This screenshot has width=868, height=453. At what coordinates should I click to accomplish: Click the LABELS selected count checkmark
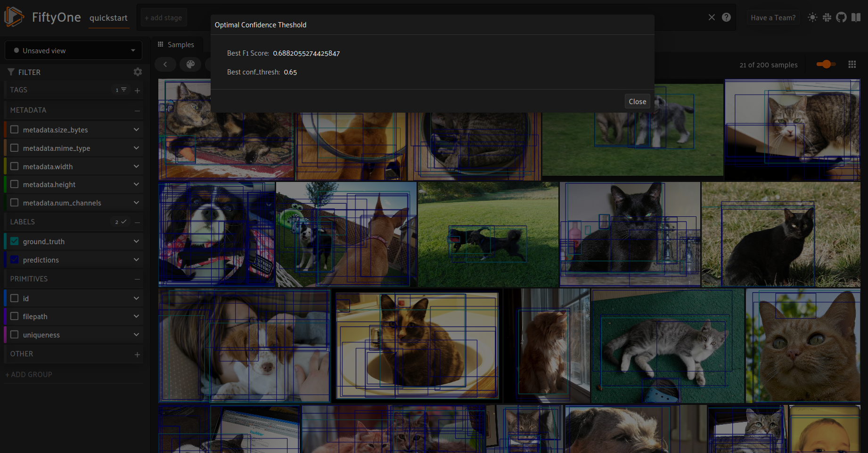pos(121,222)
